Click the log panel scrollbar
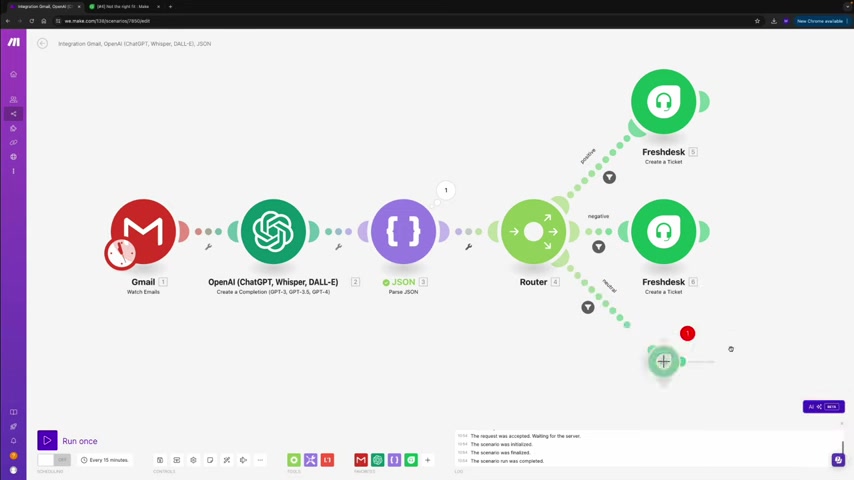The image size is (854, 480). tap(843, 447)
